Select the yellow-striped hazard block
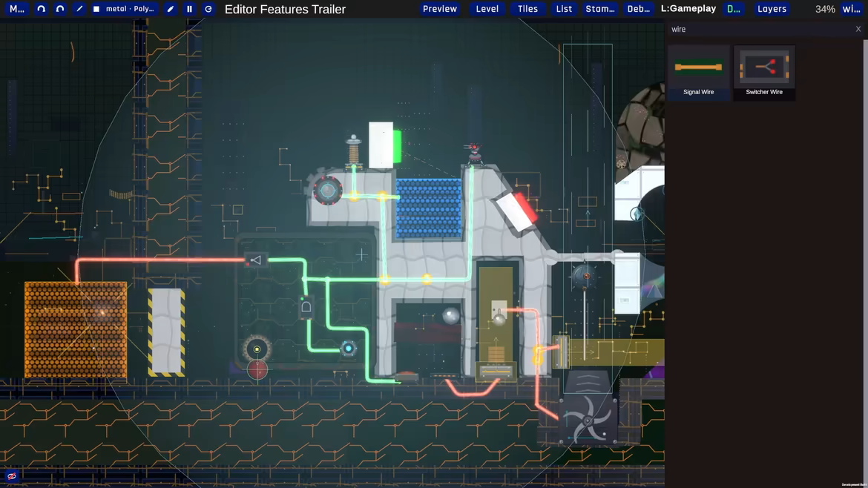The width and height of the screenshot is (868, 488). click(166, 332)
